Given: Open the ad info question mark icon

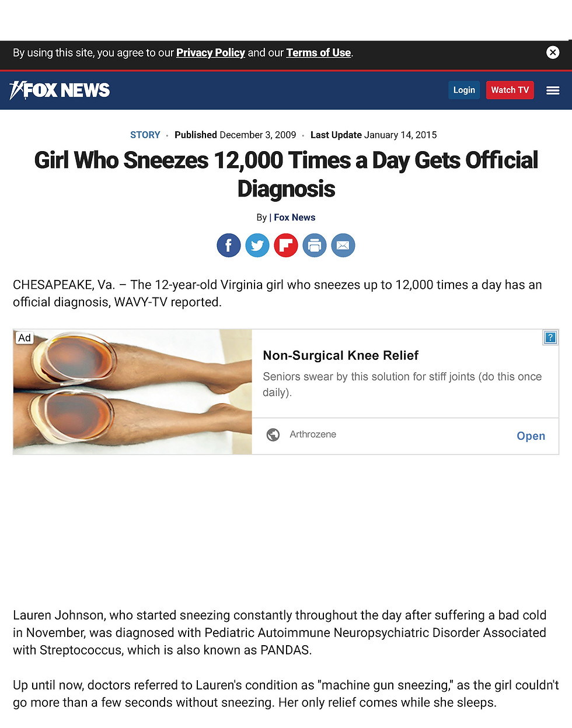Looking at the screenshot, I should coord(550,337).
